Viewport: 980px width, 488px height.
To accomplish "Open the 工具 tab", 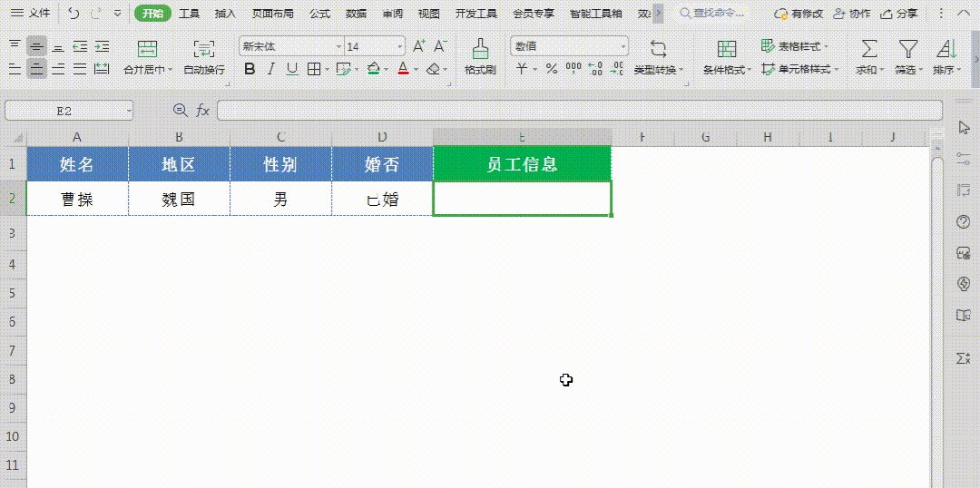I will (189, 13).
